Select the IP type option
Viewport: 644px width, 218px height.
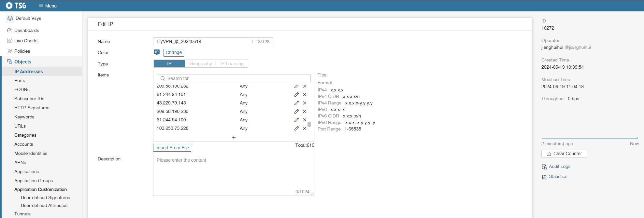[169, 63]
